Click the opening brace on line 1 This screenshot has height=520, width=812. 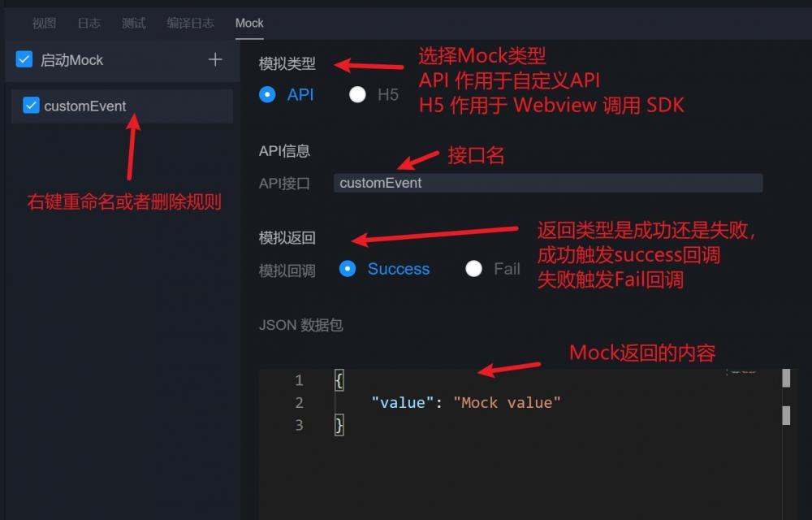[339, 380]
